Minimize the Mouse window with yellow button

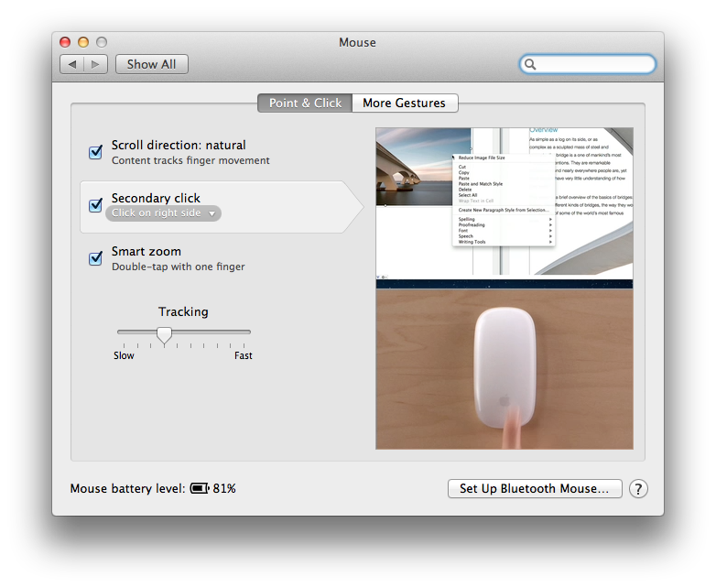point(83,42)
